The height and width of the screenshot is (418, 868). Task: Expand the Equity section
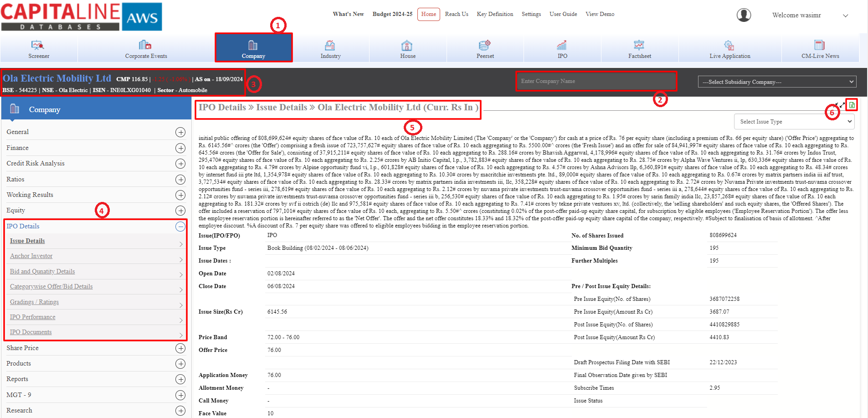(180, 211)
